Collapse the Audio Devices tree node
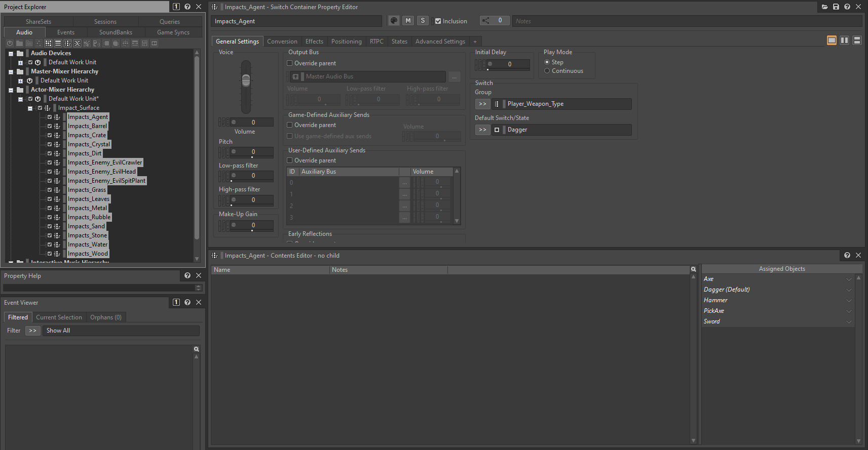868x450 pixels. pos(11,54)
